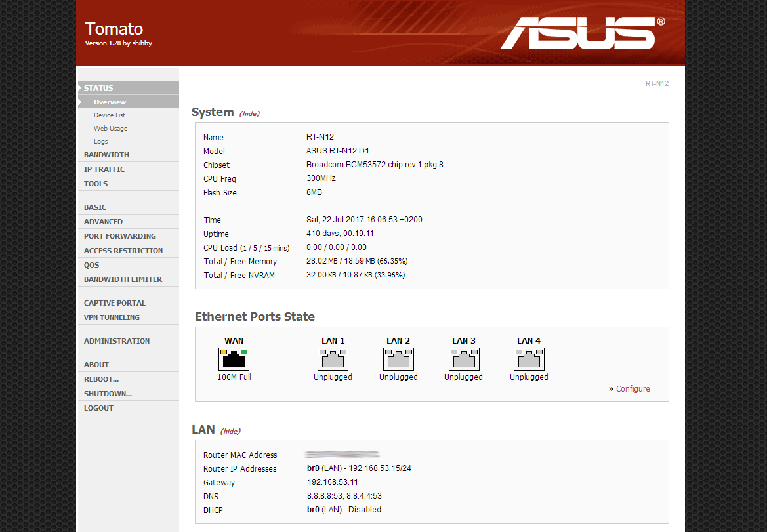The image size is (767, 532).
Task: Hide the LAN section
Action: pyautogui.click(x=230, y=431)
